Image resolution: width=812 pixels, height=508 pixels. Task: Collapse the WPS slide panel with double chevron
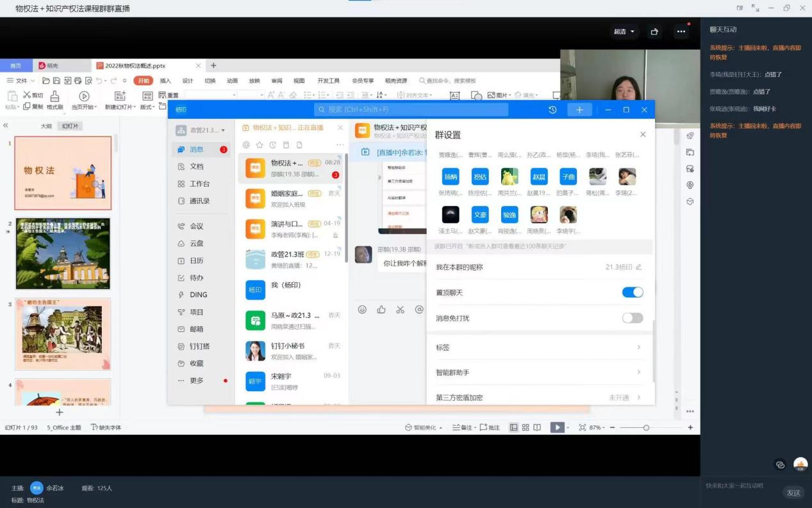coord(6,126)
